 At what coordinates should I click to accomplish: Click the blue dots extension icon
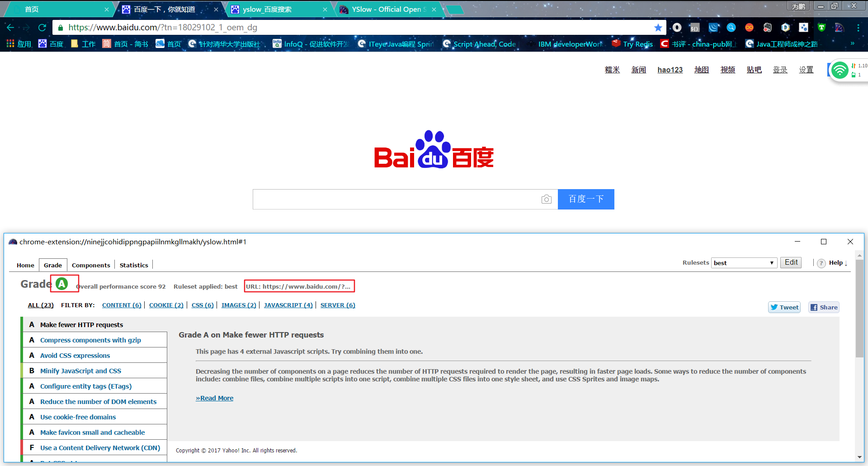click(803, 28)
